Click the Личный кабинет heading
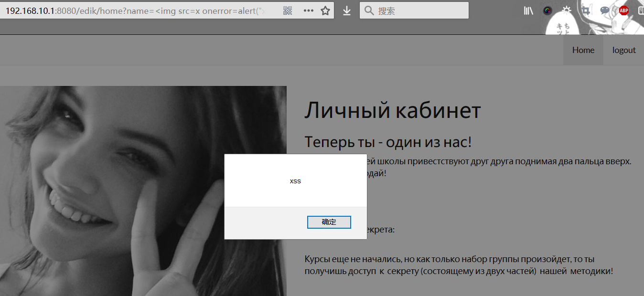This screenshot has height=296, width=644. (x=392, y=111)
